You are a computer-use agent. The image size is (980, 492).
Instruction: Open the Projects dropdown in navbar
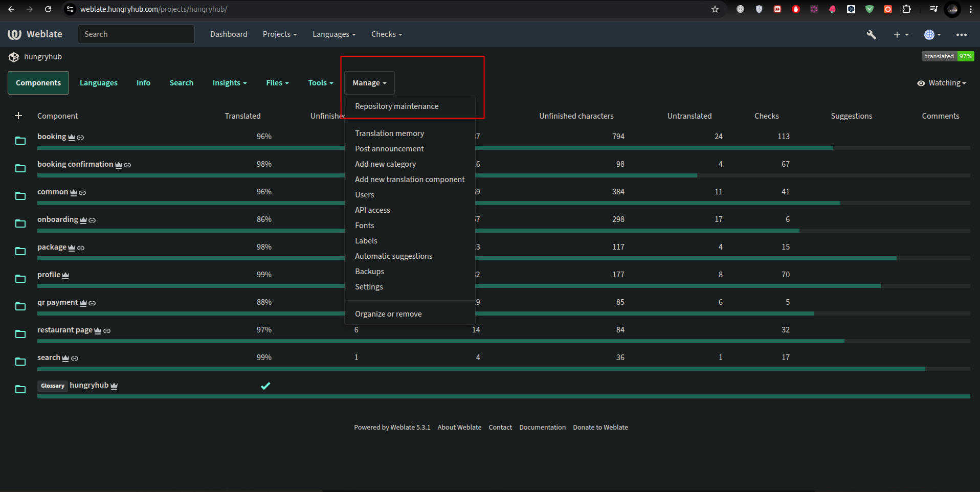tap(279, 34)
